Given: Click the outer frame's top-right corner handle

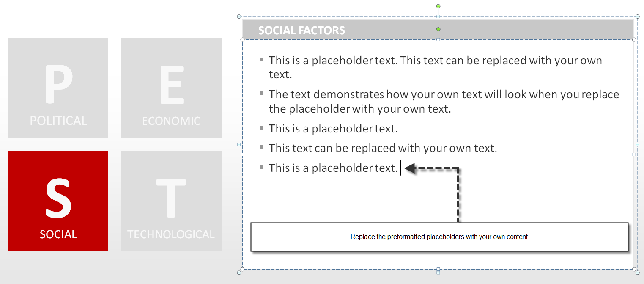Looking at the screenshot, I should (637, 17).
